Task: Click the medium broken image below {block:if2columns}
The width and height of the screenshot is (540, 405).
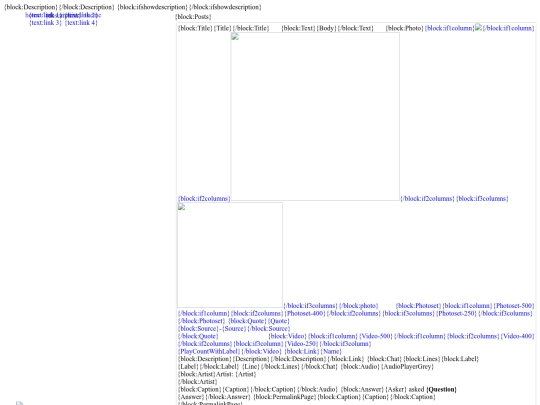Action: [x=230, y=255]
